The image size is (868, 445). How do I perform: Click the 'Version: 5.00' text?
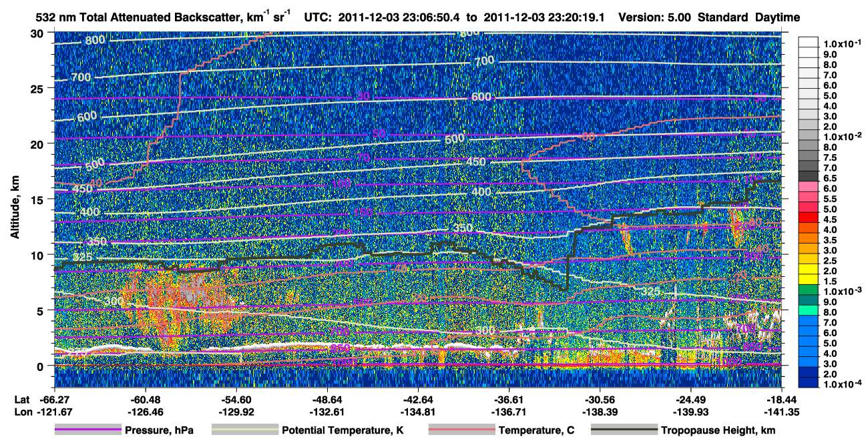point(656,17)
